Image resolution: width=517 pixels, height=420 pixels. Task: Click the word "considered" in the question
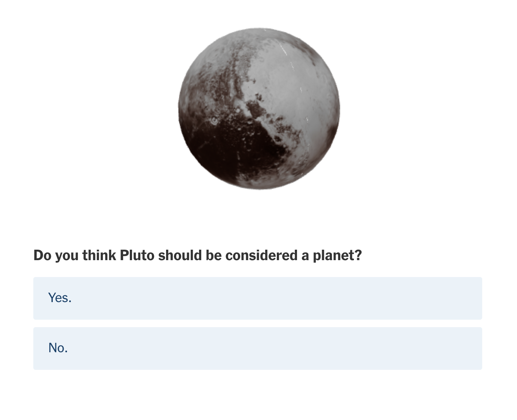click(261, 255)
